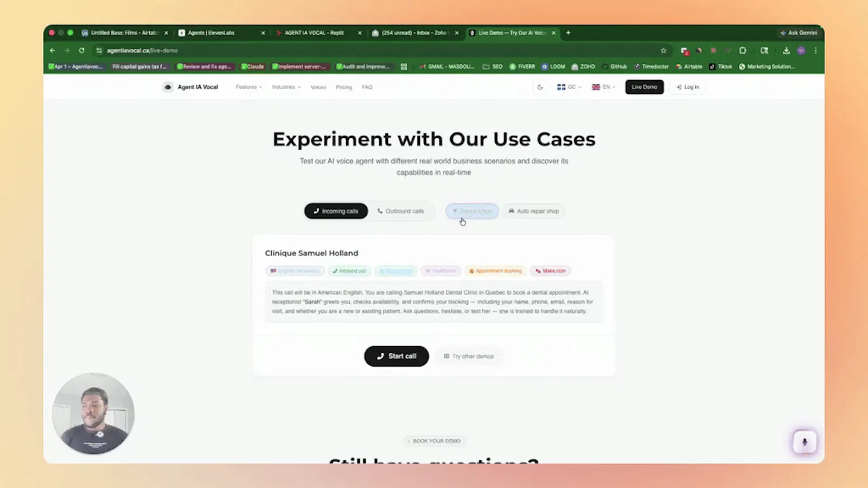
Task: Click the Log in button
Action: click(x=687, y=87)
